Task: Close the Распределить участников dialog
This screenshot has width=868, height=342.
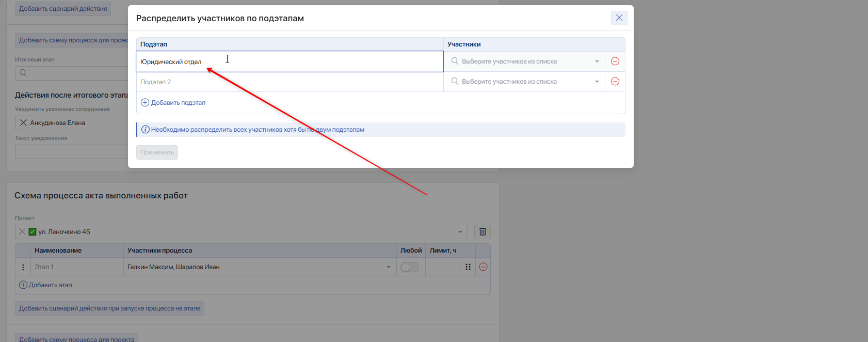Action: click(x=619, y=18)
